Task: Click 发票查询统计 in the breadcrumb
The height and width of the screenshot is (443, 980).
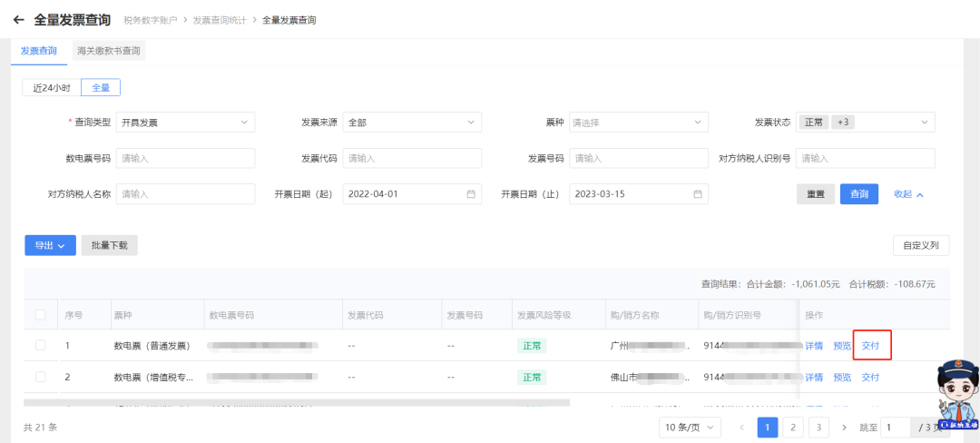Action: 220,20
